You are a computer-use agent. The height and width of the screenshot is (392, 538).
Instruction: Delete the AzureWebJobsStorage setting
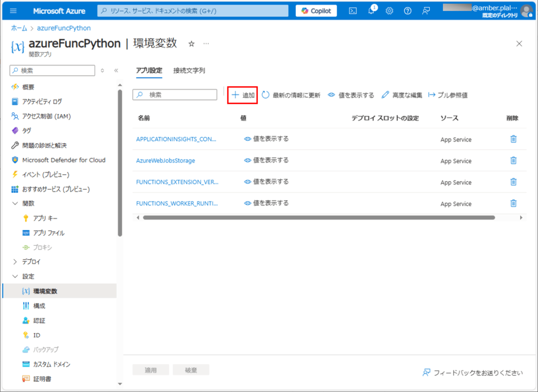pyautogui.click(x=513, y=161)
